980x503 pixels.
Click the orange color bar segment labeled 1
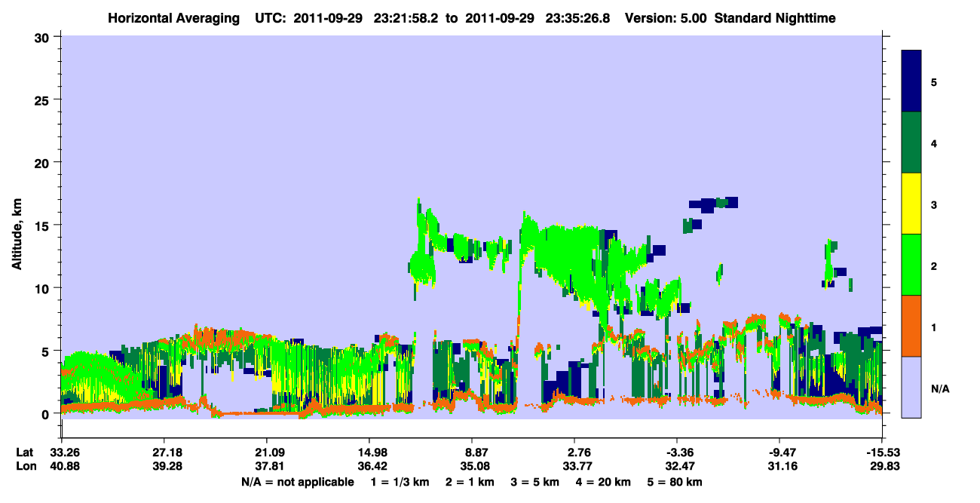911,326
